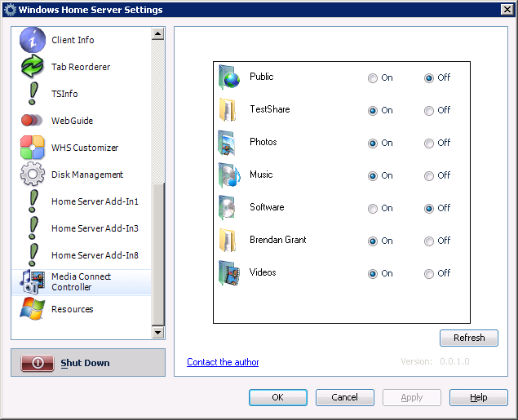This screenshot has height=420, width=518.
Task: Open Help for the settings dialog
Action: tap(478, 397)
